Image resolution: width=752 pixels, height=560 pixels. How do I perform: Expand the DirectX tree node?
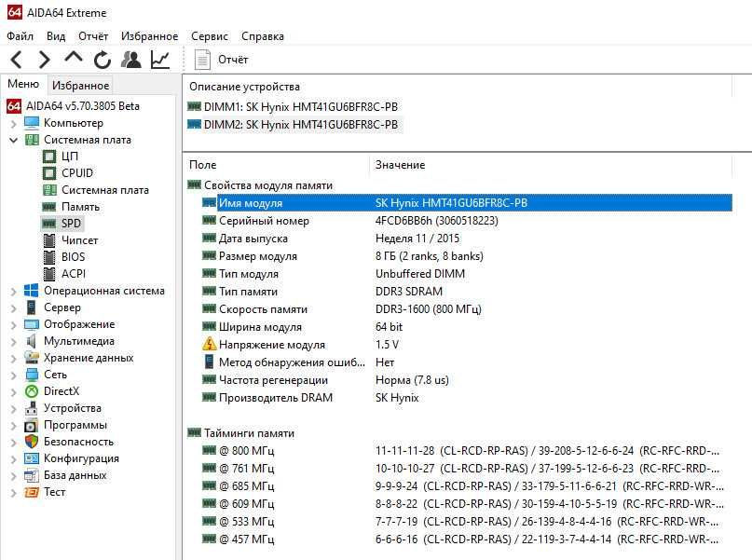point(13,392)
